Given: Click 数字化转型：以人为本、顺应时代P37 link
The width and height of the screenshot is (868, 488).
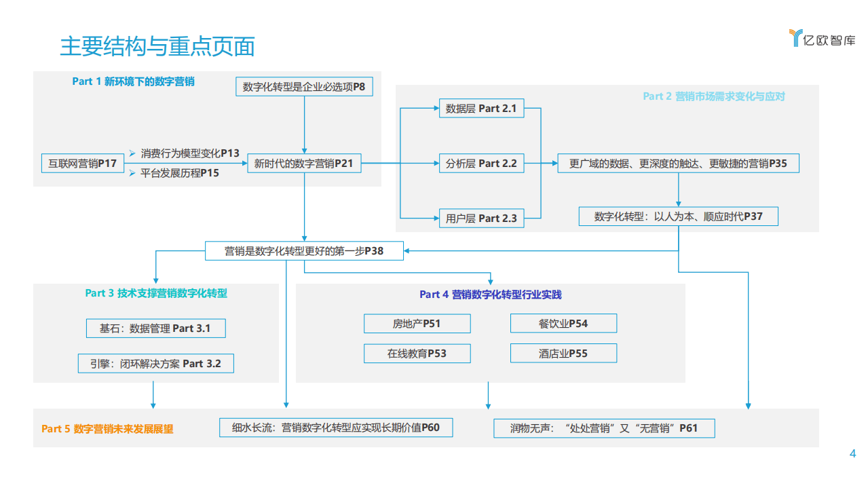Looking at the screenshot, I should (x=678, y=216).
